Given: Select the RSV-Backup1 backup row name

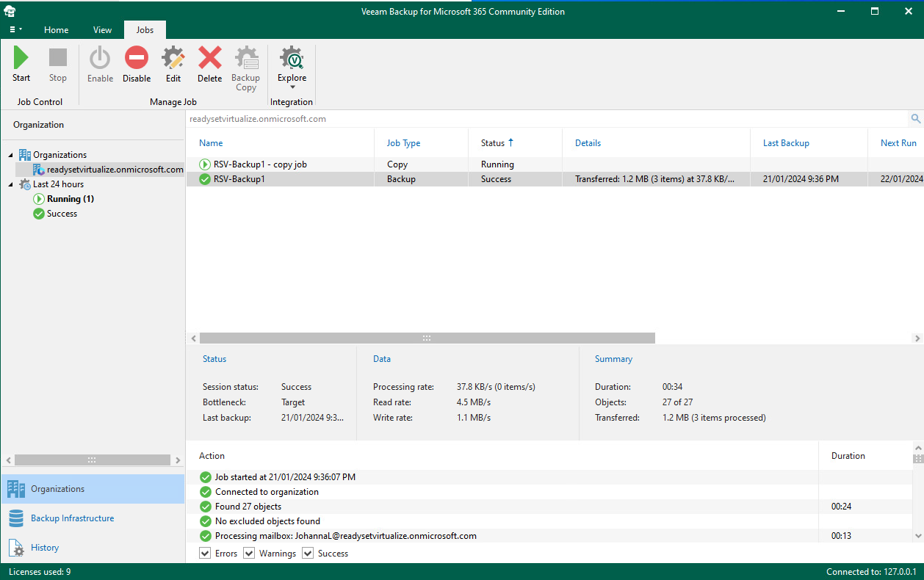Looking at the screenshot, I should point(239,179).
